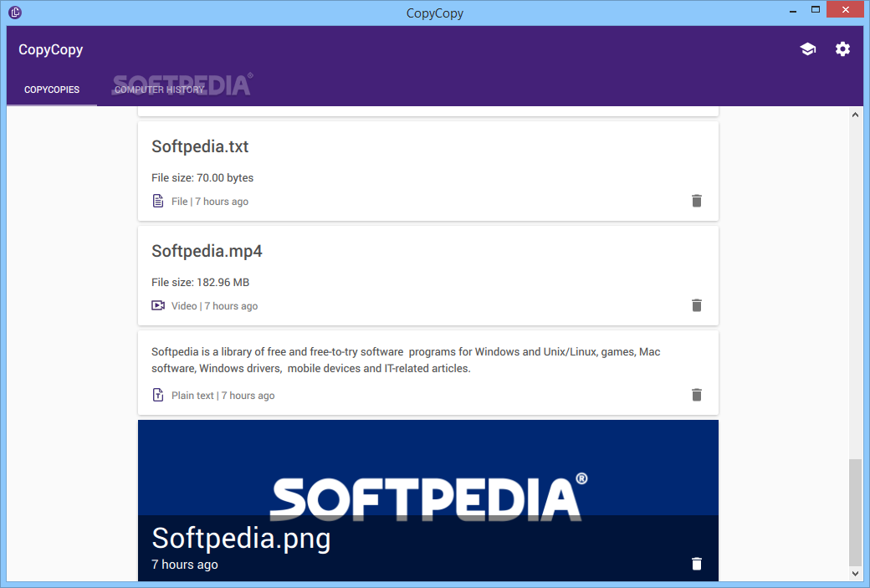This screenshot has width=870, height=588.
Task: Click the file type icon for Softpedia.txt
Action: click(158, 201)
